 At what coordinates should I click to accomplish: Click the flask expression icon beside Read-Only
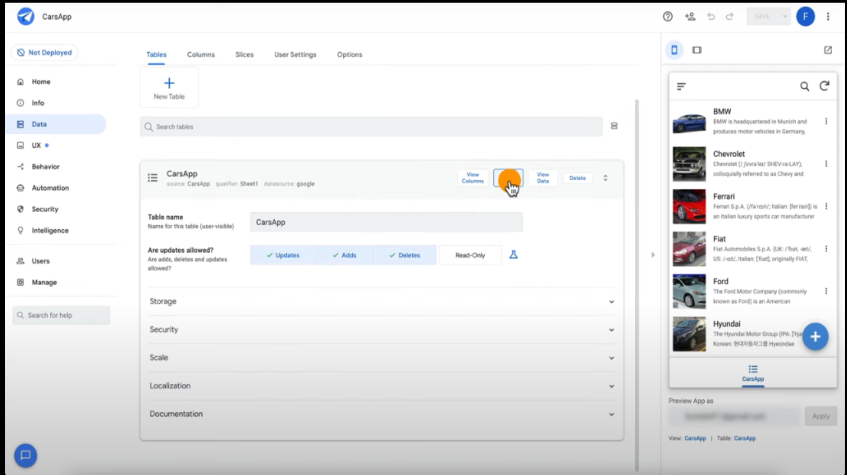click(514, 255)
